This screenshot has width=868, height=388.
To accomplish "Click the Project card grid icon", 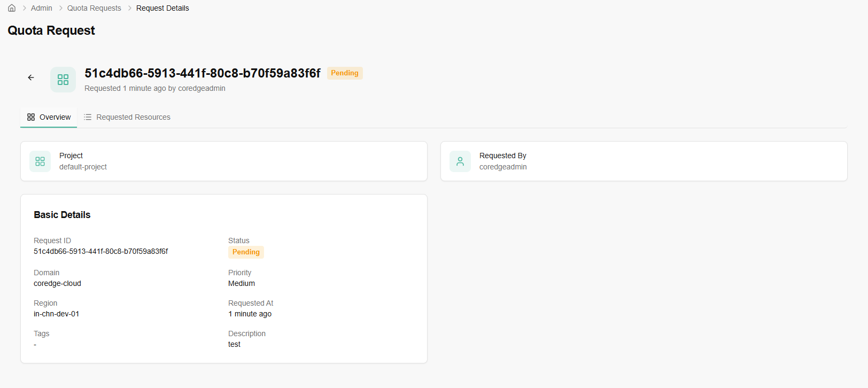I will (x=40, y=161).
